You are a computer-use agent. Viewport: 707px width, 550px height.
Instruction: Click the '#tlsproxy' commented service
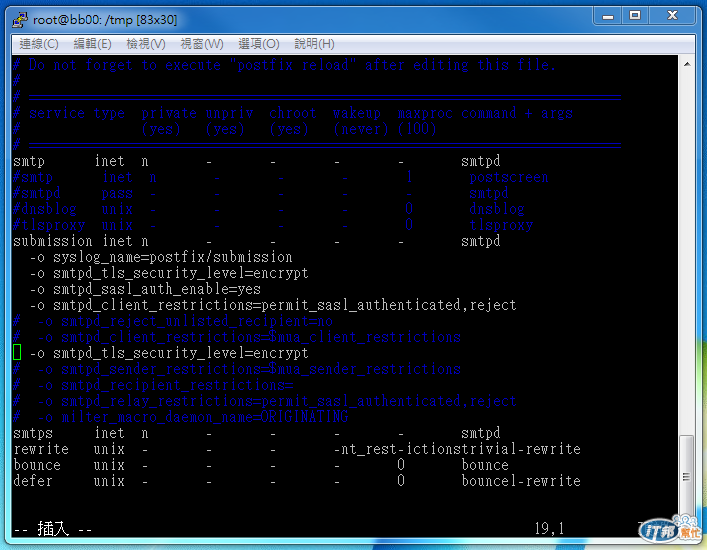pyautogui.click(x=49, y=225)
